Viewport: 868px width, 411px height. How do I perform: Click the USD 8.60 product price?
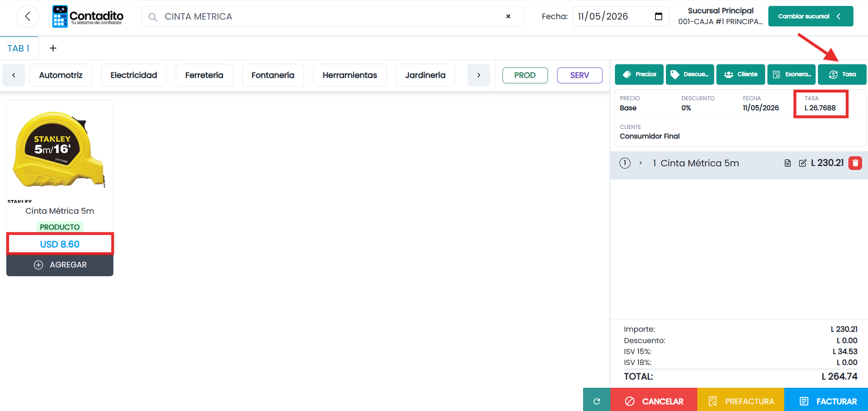coord(60,244)
